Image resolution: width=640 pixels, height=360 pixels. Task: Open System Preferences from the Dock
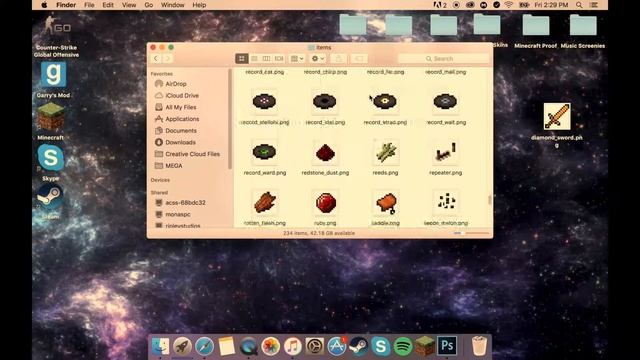tap(315, 346)
